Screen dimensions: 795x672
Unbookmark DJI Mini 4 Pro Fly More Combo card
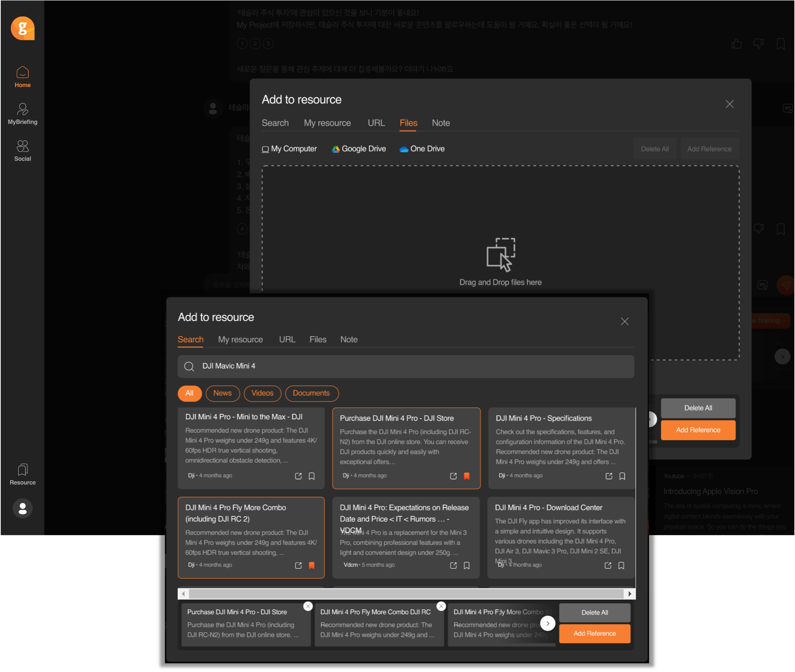(x=312, y=565)
